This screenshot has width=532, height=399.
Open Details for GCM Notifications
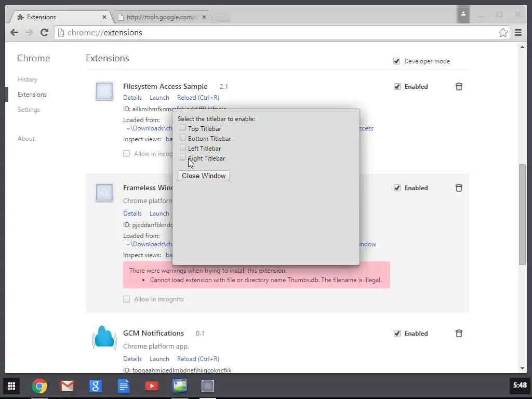[132, 359]
